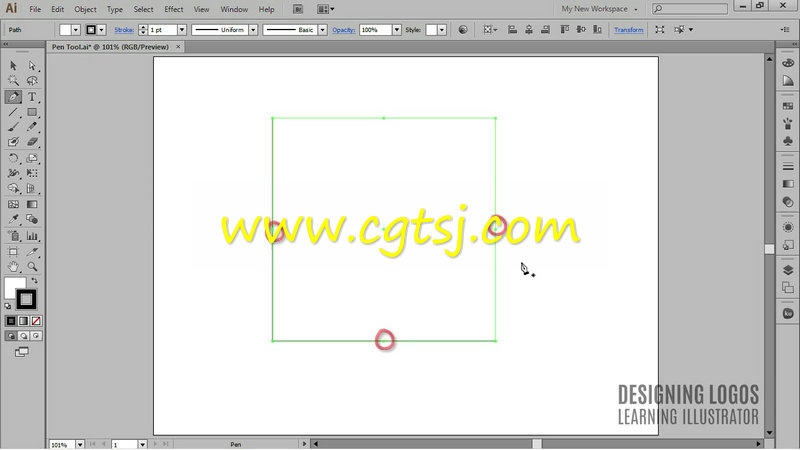The image size is (800, 450).
Task: Open the File menu
Action: tap(35, 9)
